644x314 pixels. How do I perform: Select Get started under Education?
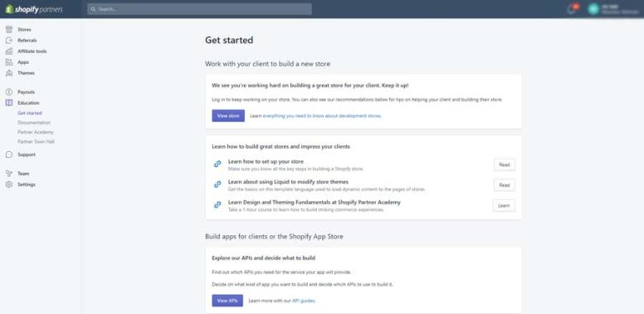click(x=29, y=113)
